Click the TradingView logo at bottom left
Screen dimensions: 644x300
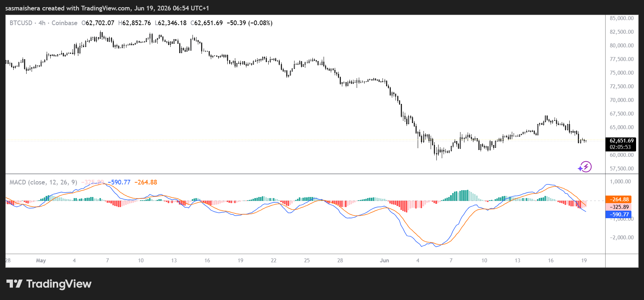click(x=49, y=284)
